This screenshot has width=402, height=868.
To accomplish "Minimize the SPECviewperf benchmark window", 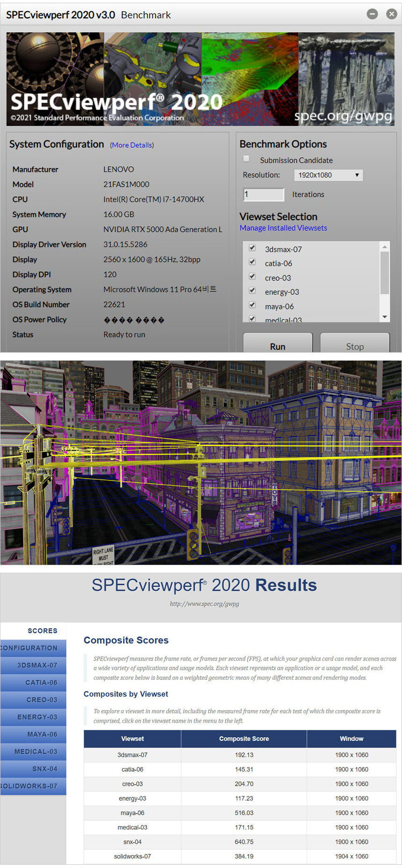I will [x=372, y=14].
